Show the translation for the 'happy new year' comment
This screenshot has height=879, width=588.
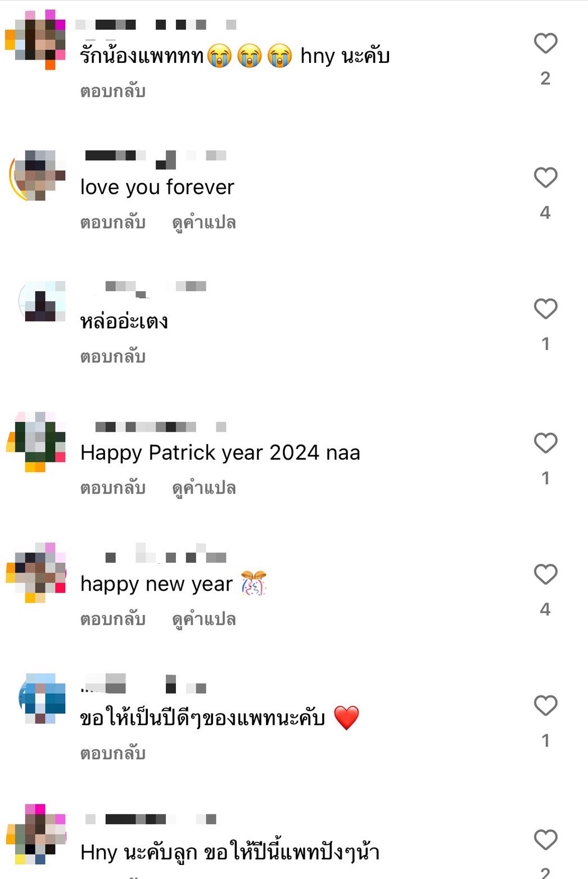point(204,619)
